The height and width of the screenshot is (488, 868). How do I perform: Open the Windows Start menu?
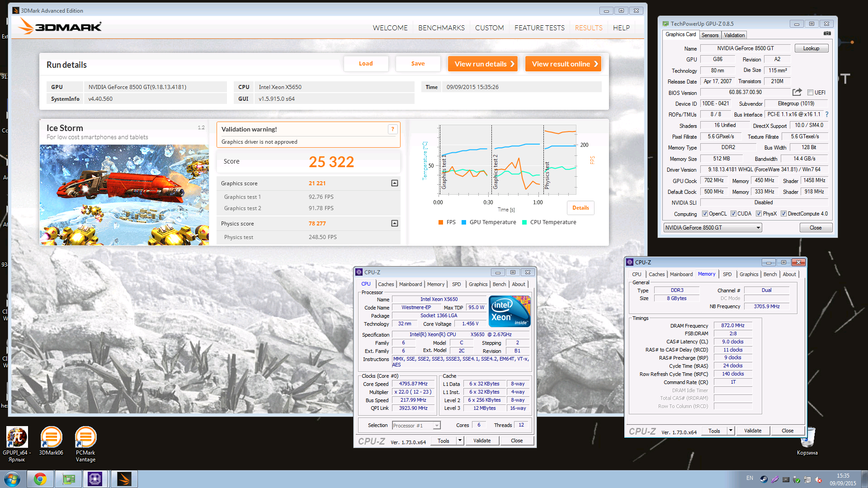[x=12, y=479]
